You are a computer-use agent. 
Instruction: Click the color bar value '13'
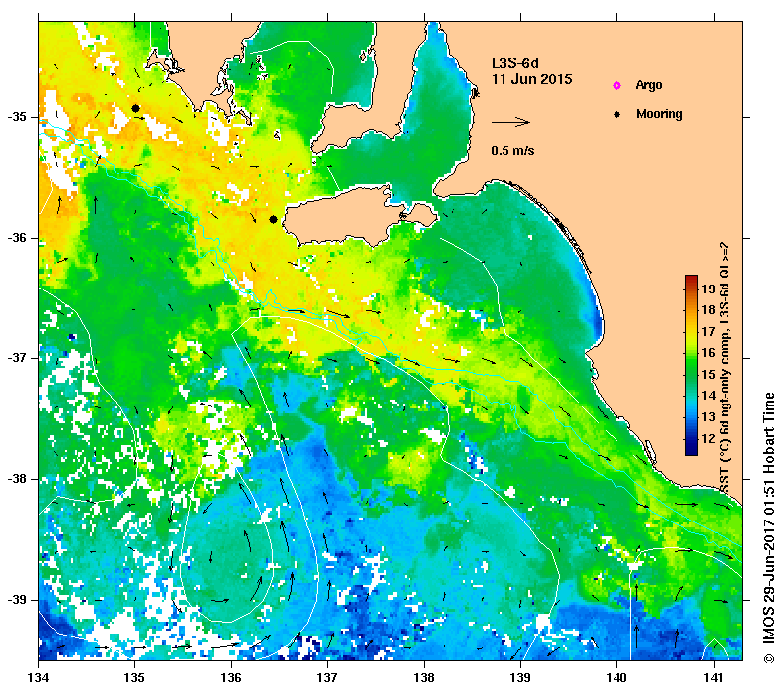coord(708,416)
